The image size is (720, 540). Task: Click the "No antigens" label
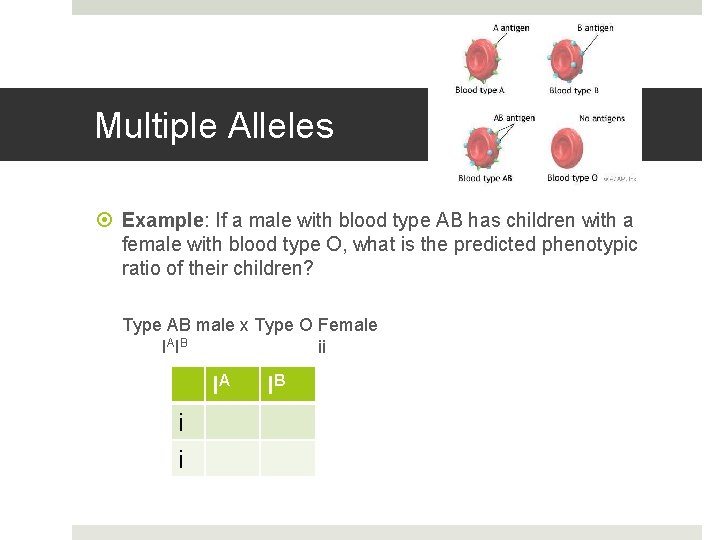tap(602, 118)
